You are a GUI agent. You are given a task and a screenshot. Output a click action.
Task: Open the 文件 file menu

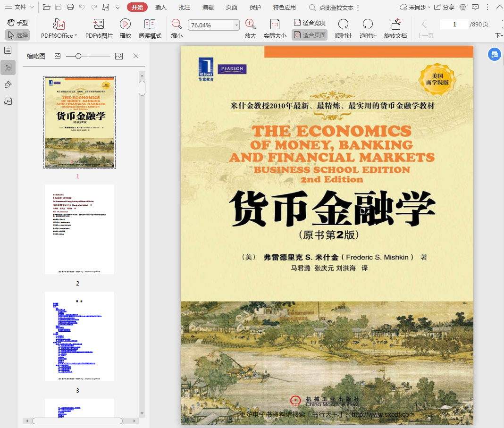point(19,7)
